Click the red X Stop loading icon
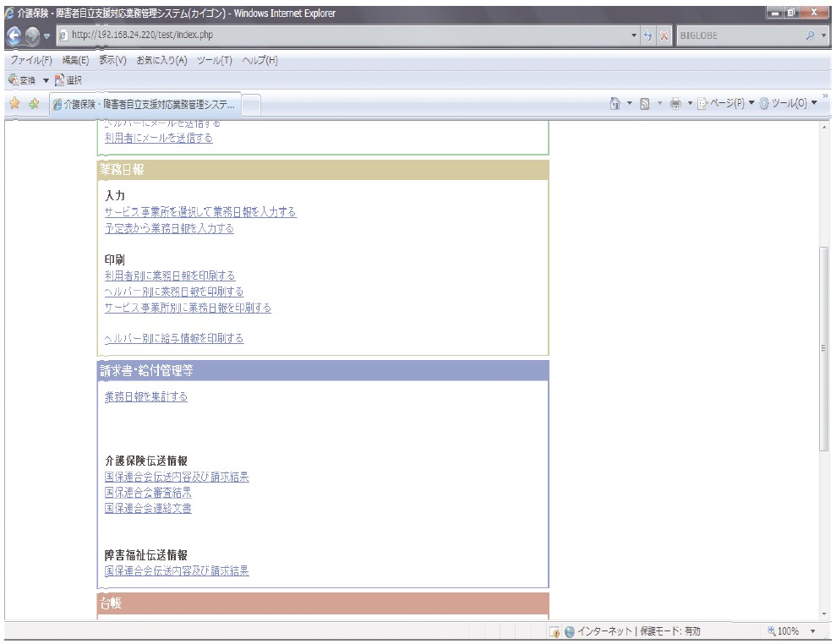Image resolution: width=836 pixels, height=644 pixels. tap(664, 35)
